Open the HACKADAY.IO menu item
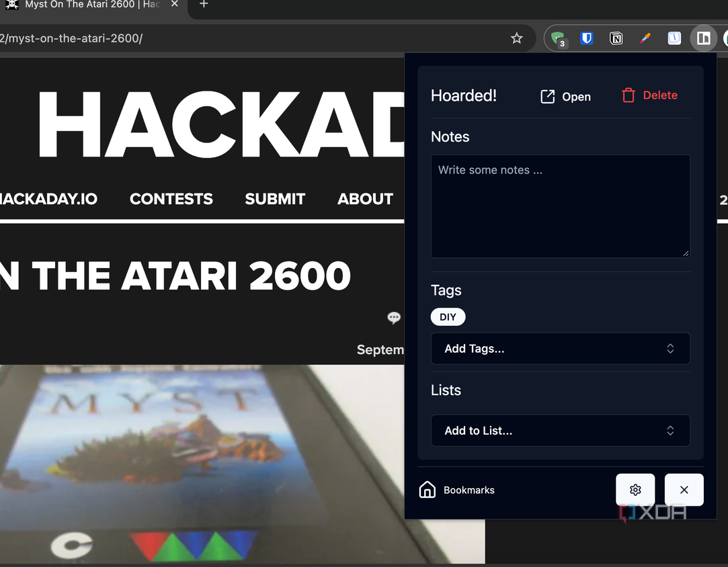Image resolution: width=728 pixels, height=567 pixels. click(x=48, y=199)
